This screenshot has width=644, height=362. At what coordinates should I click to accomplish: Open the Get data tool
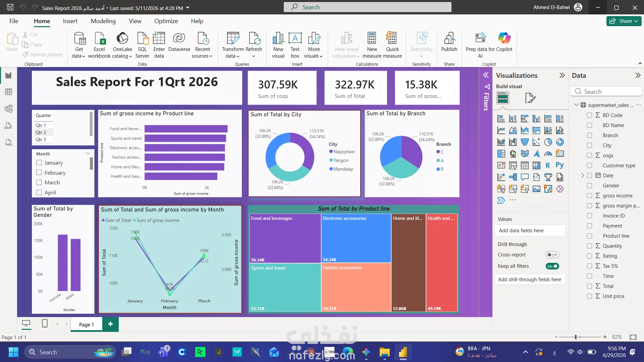pos(79,45)
